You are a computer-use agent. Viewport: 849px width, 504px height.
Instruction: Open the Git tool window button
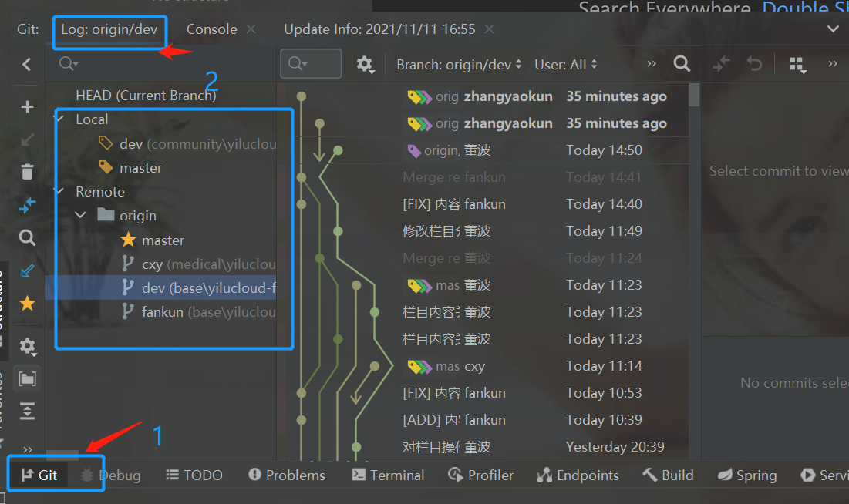click(39, 475)
